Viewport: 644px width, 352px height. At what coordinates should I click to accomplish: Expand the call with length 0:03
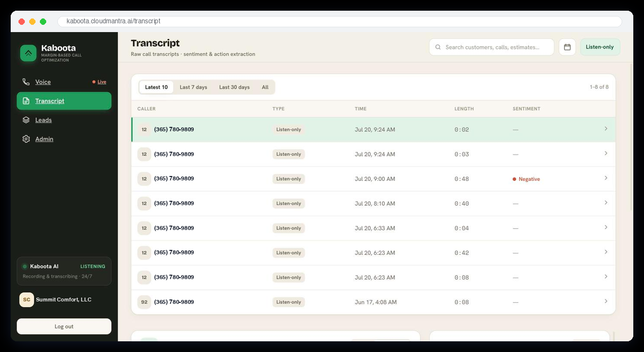point(606,153)
